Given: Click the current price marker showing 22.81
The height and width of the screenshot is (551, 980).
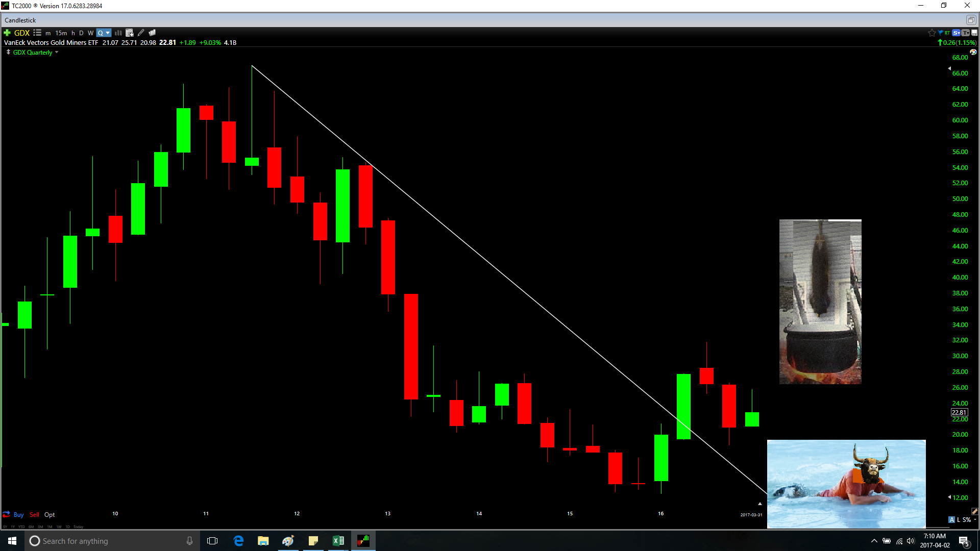Looking at the screenshot, I should [960, 412].
